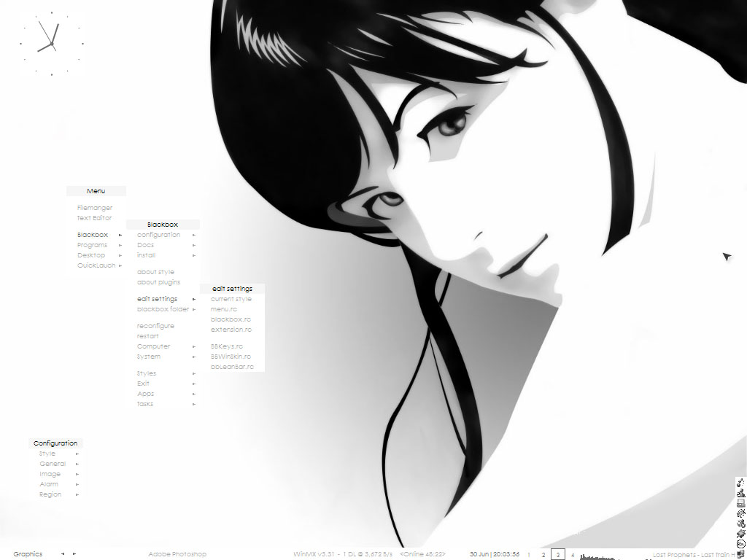Image resolution: width=747 pixels, height=560 pixels.
Task: Choose about plugins in Blackbox menu
Action: click(x=158, y=282)
